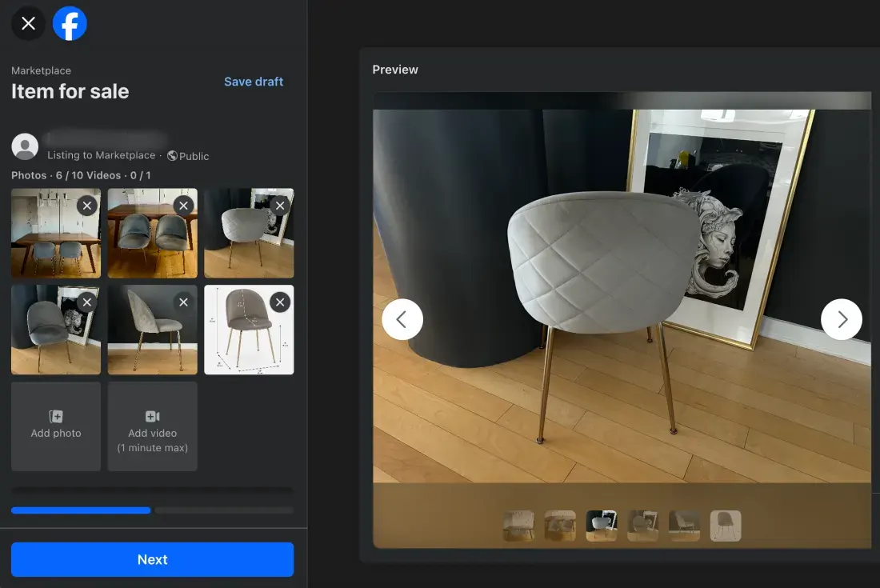This screenshot has height=588, width=880.
Task: Click the Add photo tile
Action: tap(56, 426)
